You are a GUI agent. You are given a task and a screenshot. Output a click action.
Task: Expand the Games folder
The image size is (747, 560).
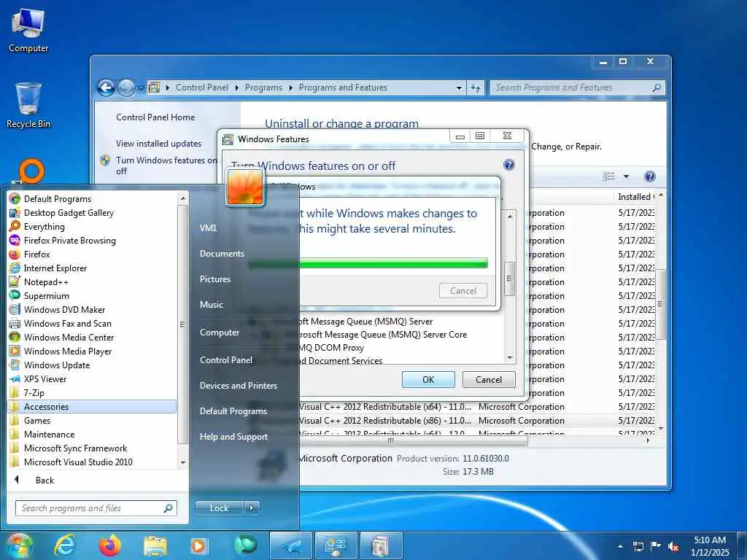[36, 421]
